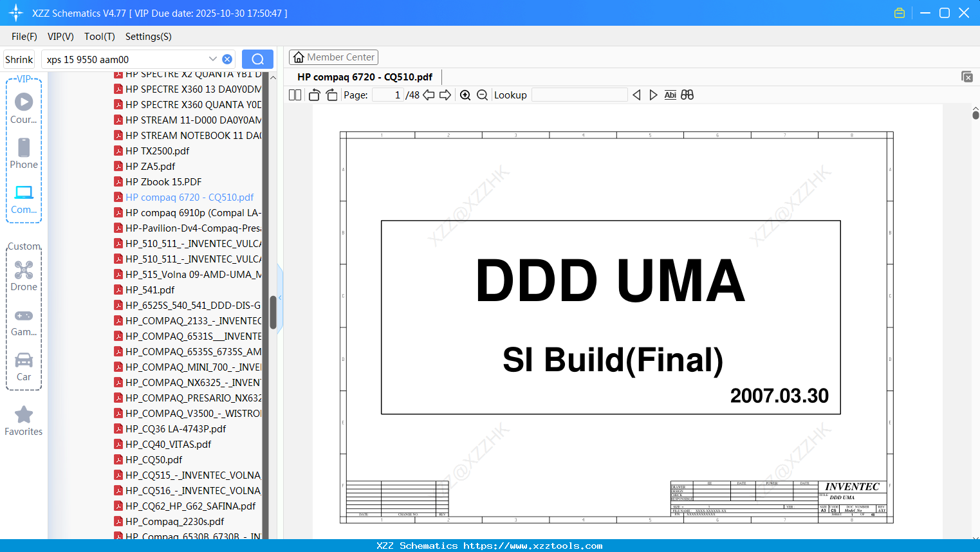Click the Shrink button
The width and height of the screenshot is (980, 552).
(19, 59)
